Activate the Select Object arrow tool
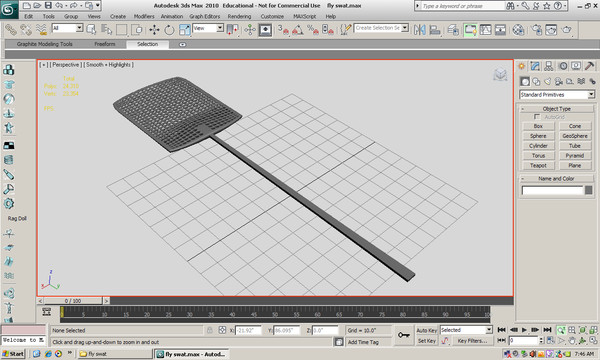Screen dimensions: 600x360 (x=92, y=30)
